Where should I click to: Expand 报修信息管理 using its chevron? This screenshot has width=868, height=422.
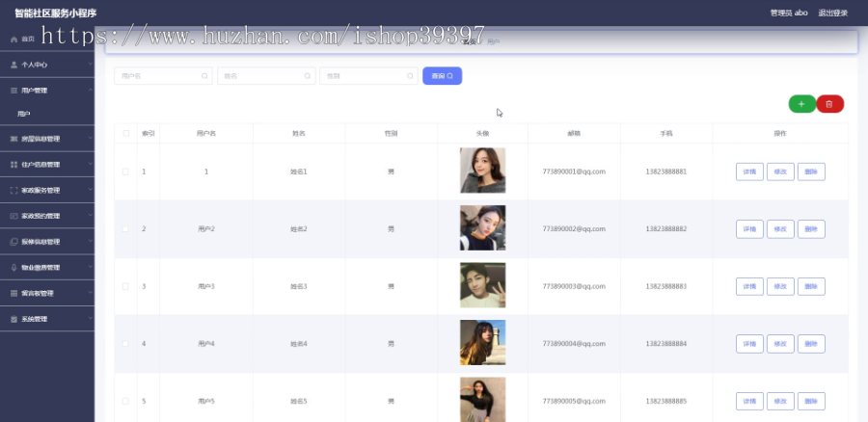point(91,241)
